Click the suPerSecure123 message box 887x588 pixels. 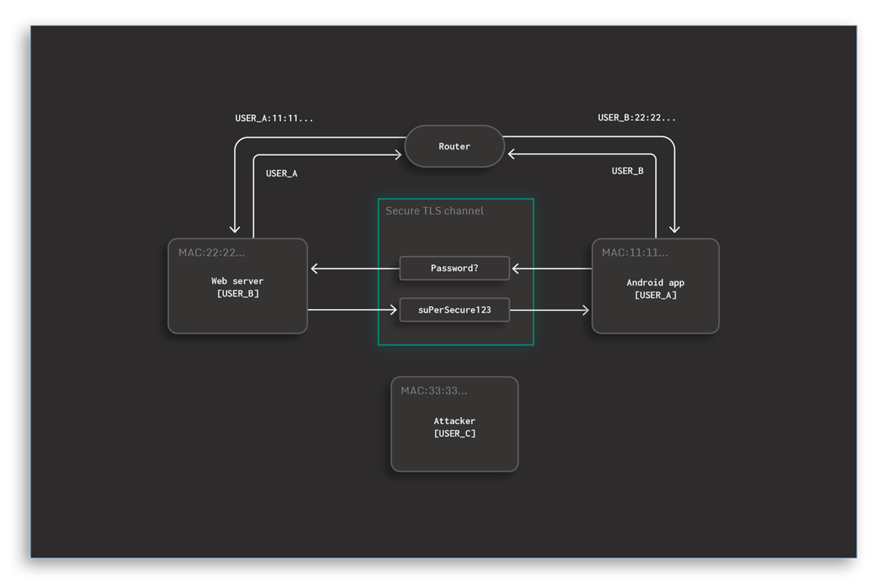tap(454, 310)
